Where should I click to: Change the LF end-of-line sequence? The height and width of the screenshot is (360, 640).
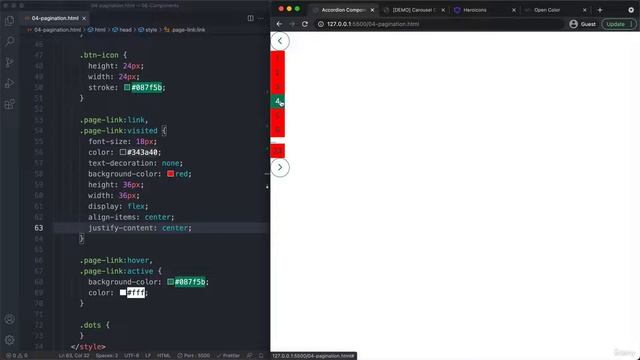coord(148,356)
